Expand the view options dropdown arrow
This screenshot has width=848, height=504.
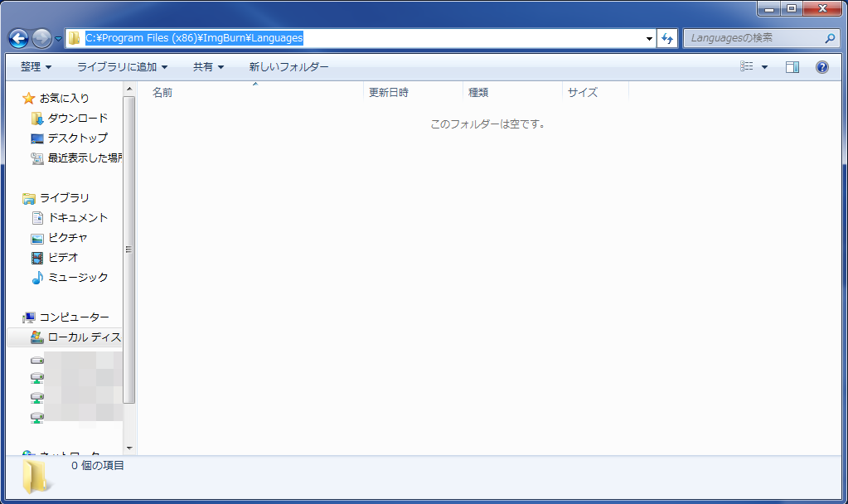764,67
